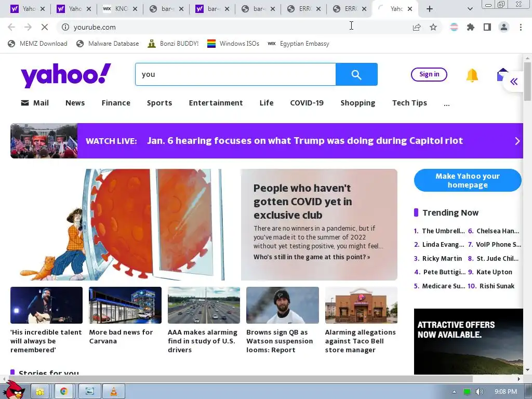Open the extensions puzzle piece icon

point(471,27)
